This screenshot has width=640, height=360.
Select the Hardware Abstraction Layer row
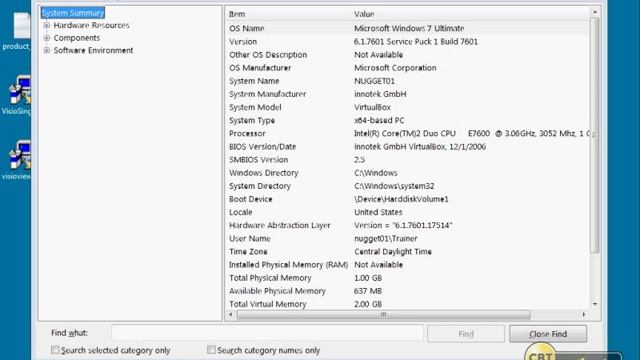(407, 225)
